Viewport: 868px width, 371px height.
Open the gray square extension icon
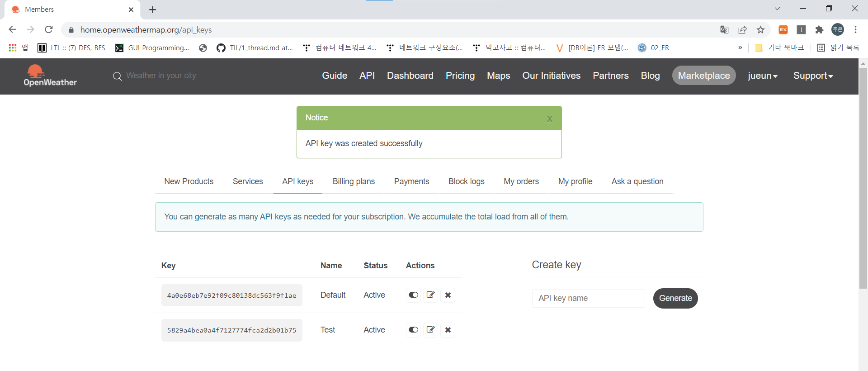[801, 30]
